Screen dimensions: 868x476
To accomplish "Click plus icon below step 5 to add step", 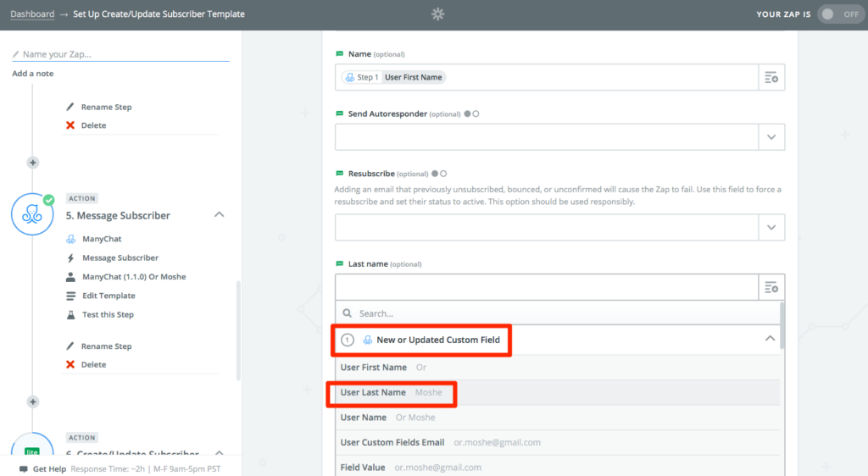I will pos(33,402).
